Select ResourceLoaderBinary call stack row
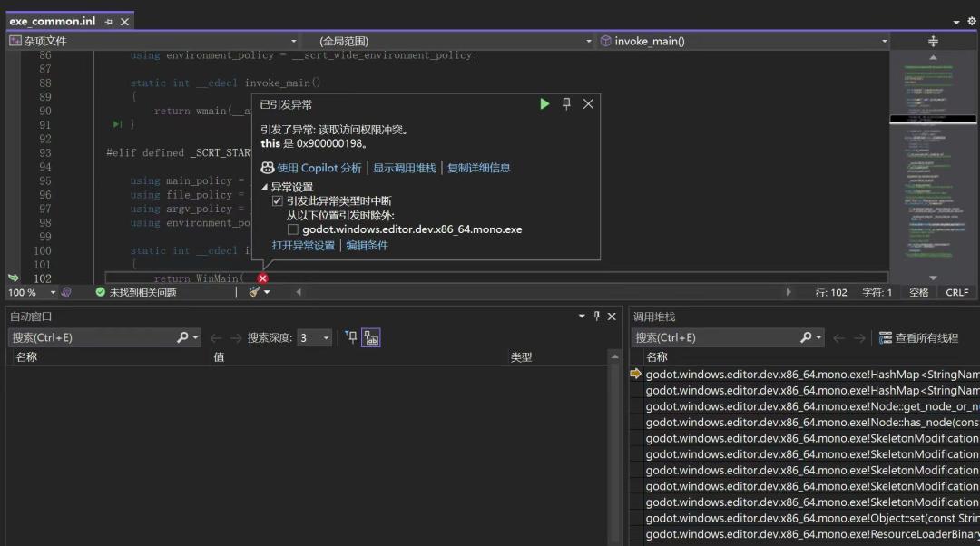Viewport: 980px width, 546px height. click(x=812, y=534)
